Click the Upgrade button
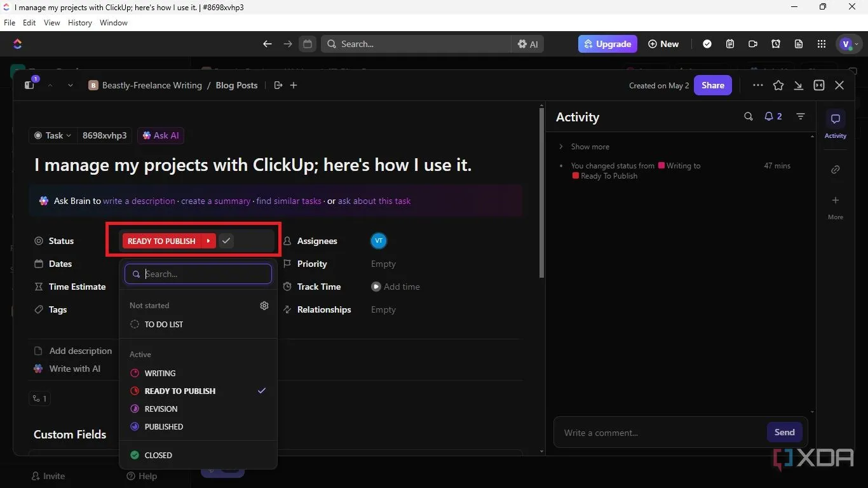The width and height of the screenshot is (868, 488). click(607, 44)
